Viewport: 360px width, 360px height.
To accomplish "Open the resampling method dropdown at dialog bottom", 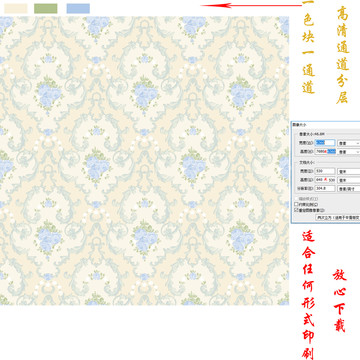I will coord(338,217).
